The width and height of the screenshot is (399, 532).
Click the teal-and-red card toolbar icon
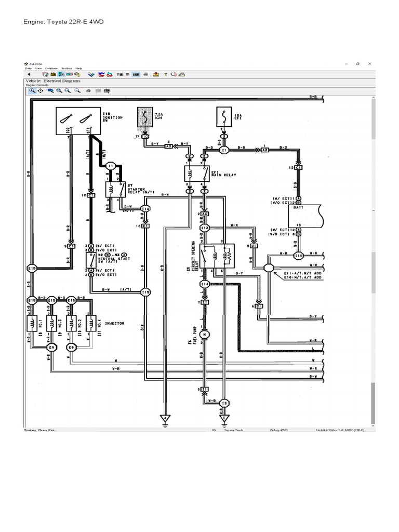(69, 74)
